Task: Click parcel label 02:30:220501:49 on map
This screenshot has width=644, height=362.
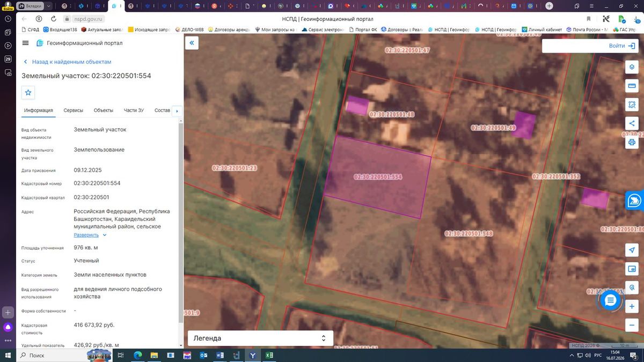Action: coord(493,128)
